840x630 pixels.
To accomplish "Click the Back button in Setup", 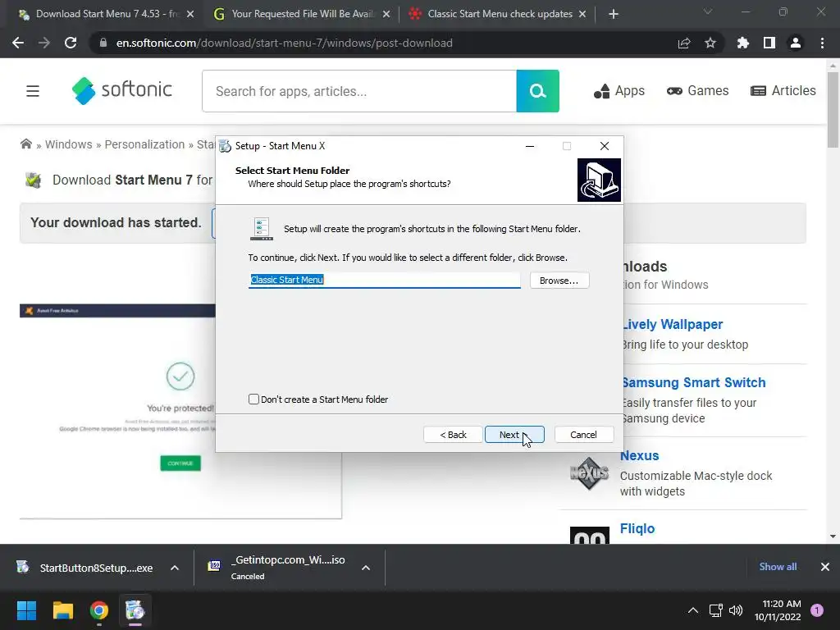I will tap(453, 435).
